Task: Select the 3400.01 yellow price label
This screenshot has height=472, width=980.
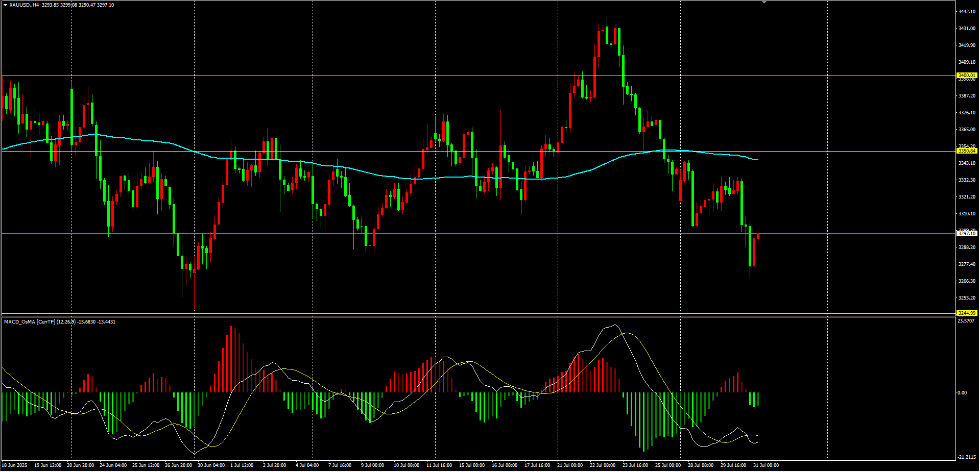Action: click(967, 76)
